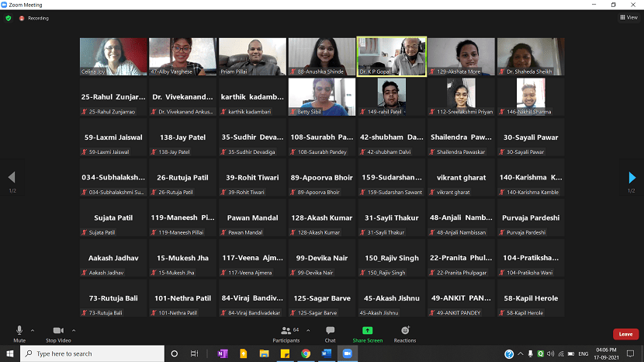The height and width of the screenshot is (362, 644).
Task: Select Dr. K P Gopal's video tile
Action: (x=391, y=57)
